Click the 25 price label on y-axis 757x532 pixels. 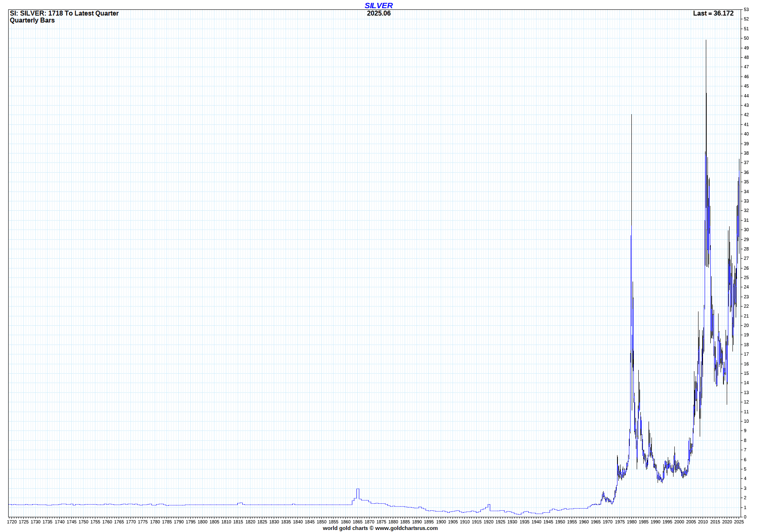746,277
